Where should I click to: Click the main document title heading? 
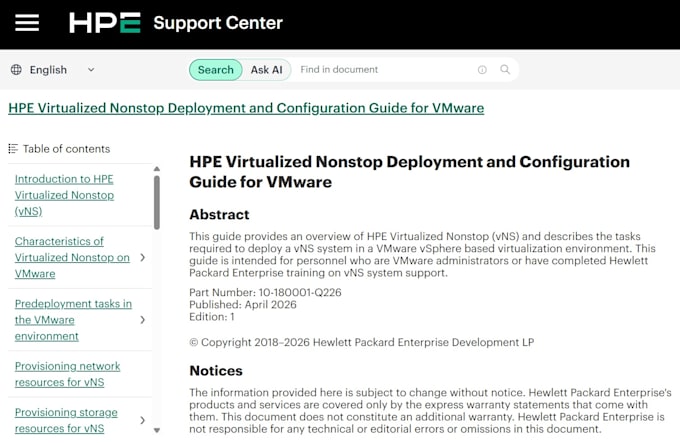coord(409,172)
